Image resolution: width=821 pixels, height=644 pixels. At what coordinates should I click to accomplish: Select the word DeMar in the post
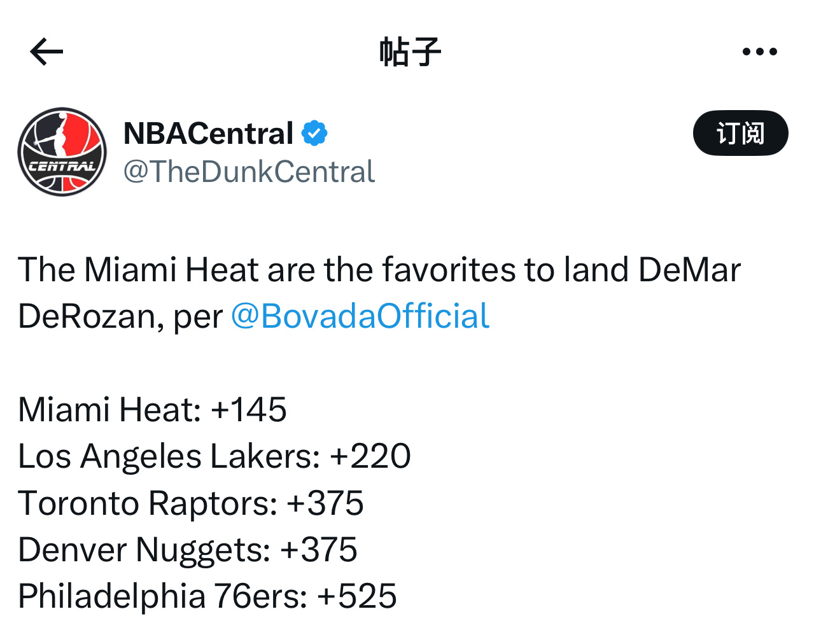(x=689, y=270)
